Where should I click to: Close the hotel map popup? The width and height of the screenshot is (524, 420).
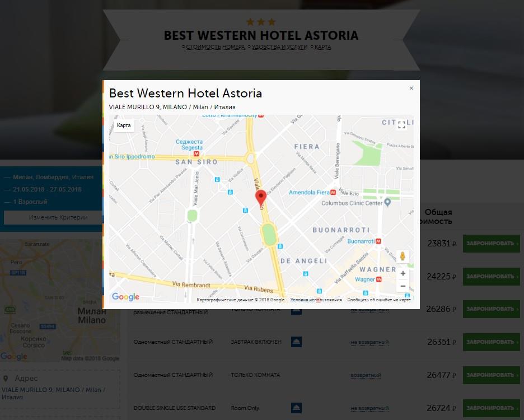pyautogui.click(x=411, y=88)
